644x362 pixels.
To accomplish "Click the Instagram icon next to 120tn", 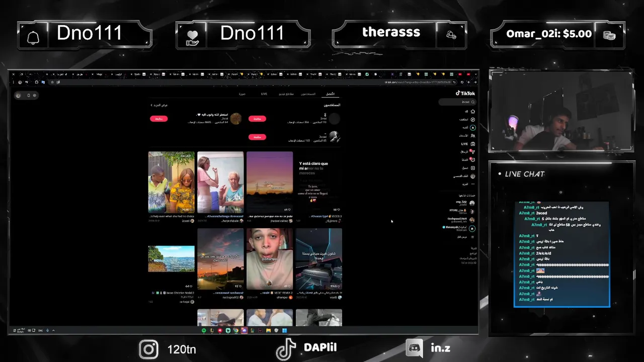I will (x=148, y=349).
